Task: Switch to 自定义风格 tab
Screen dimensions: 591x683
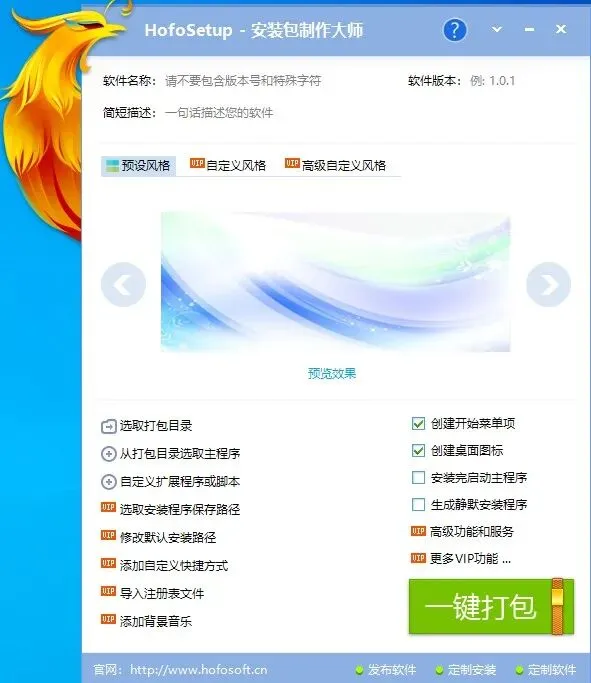Action: [228, 166]
